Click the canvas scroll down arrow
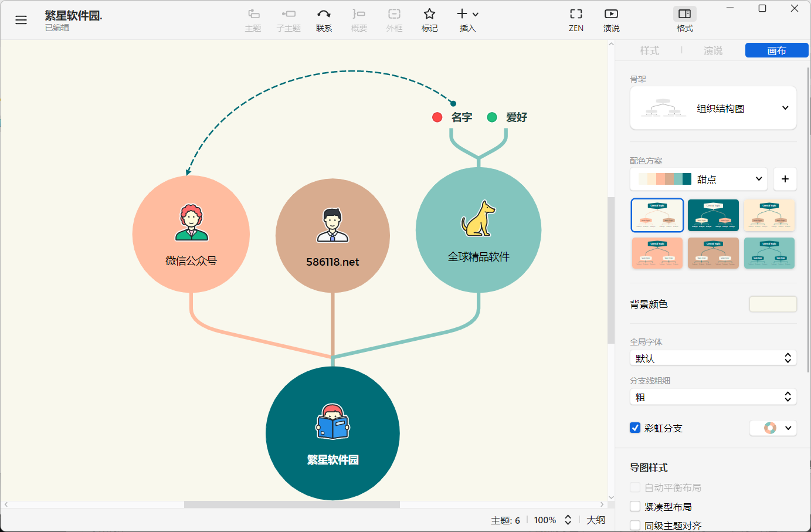This screenshot has height=532, width=811. (611, 497)
